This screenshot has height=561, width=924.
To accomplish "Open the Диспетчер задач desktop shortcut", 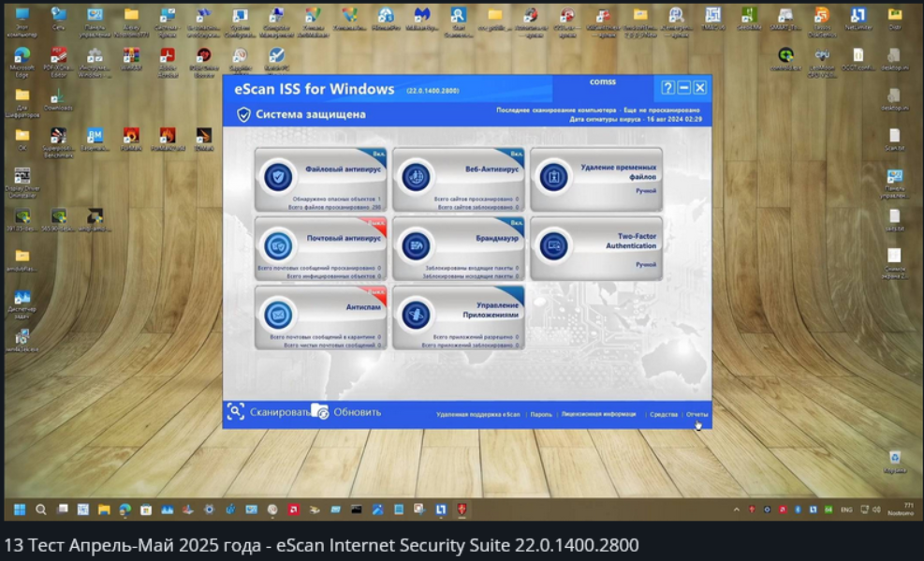I will pyautogui.click(x=22, y=297).
